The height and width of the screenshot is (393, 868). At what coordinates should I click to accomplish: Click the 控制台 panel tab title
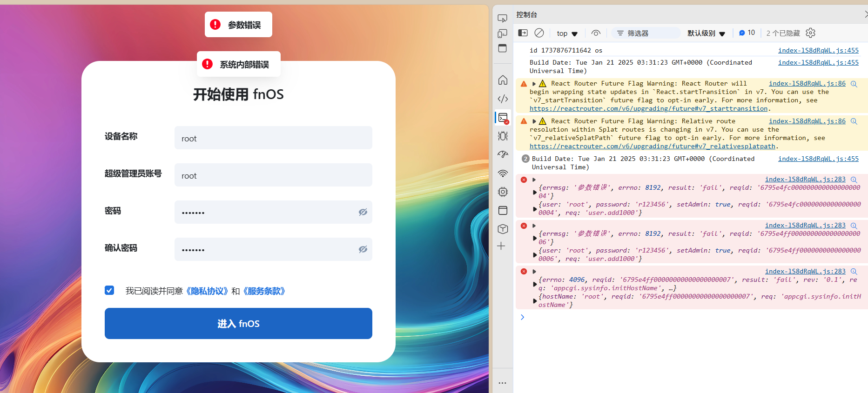tap(526, 15)
